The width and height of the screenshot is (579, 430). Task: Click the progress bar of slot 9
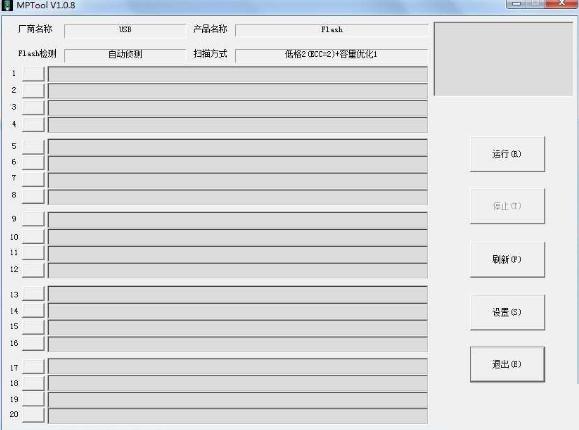(238, 220)
